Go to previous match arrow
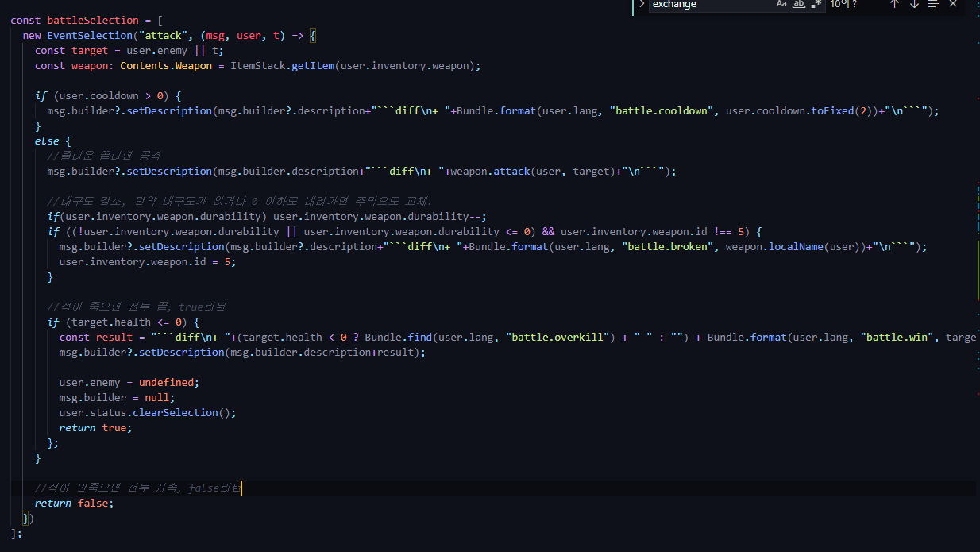 tap(894, 4)
